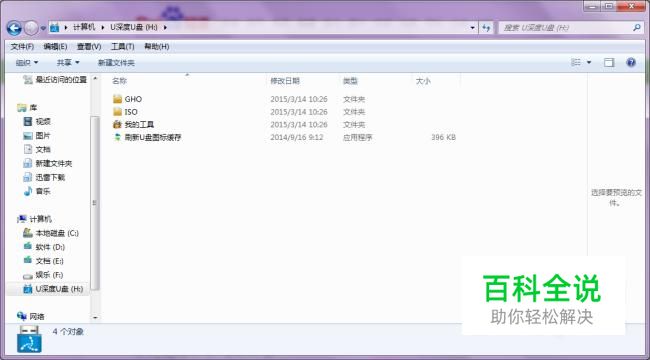Open the 编辑(E) menu
The width and height of the screenshot is (650, 360).
pyautogui.click(x=55, y=46)
